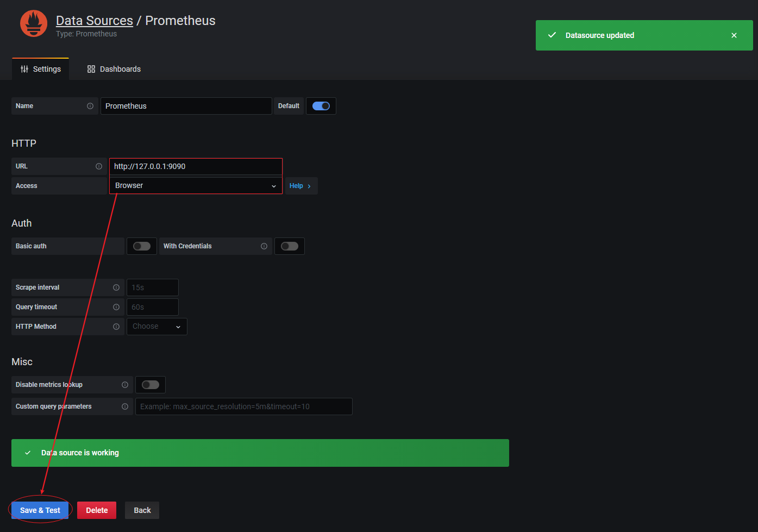The image size is (758, 532).
Task: Toggle the Default data source switch
Action: (x=321, y=106)
